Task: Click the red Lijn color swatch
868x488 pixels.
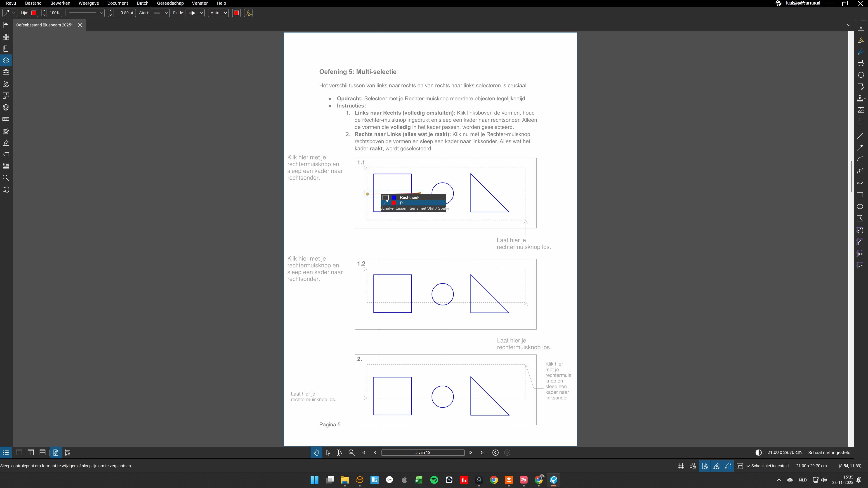Action: pos(34,13)
